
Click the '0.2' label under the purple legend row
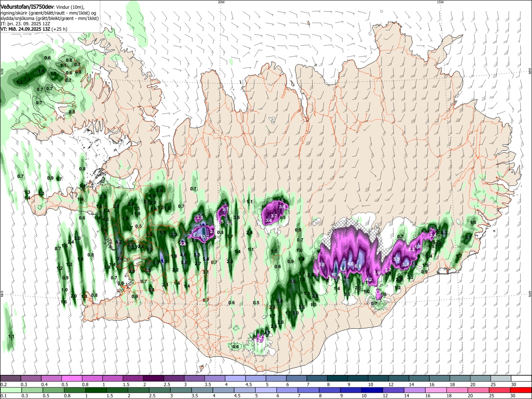(3, 384)
